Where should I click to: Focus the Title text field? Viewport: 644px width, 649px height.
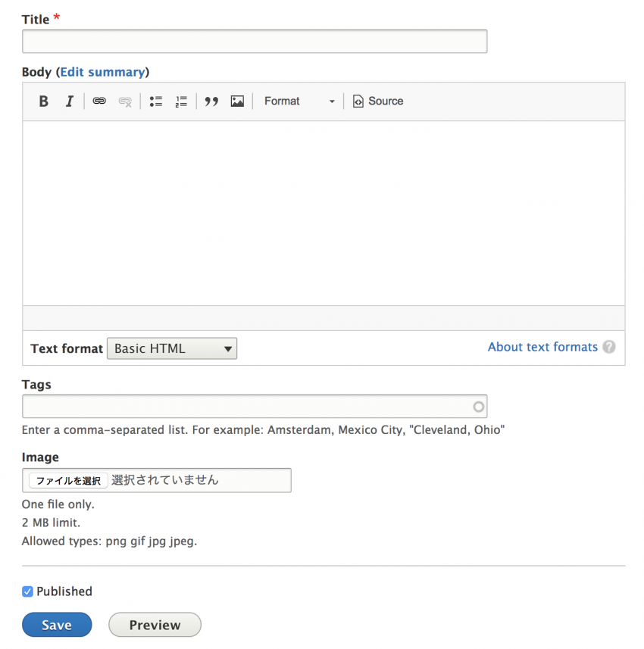255,42
